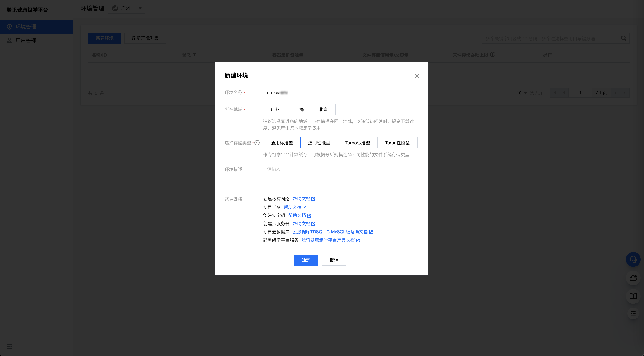Choose Turbo性能型 storage type

pos(397,143)
